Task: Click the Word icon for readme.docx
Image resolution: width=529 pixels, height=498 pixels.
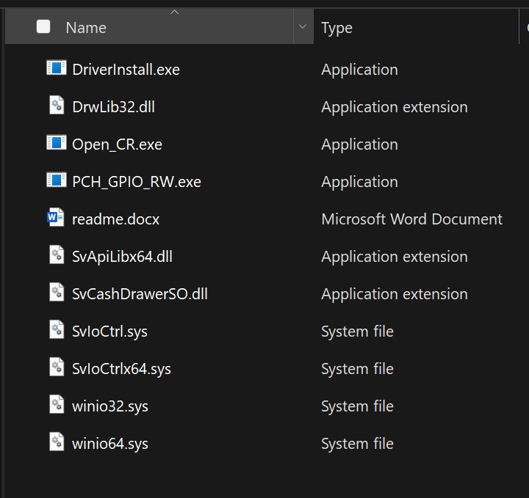Action: 56,218
